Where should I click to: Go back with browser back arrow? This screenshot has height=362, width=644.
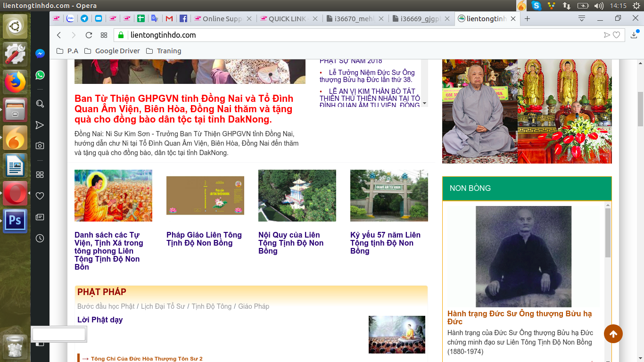pyautogui.click(x=59, y=35)
